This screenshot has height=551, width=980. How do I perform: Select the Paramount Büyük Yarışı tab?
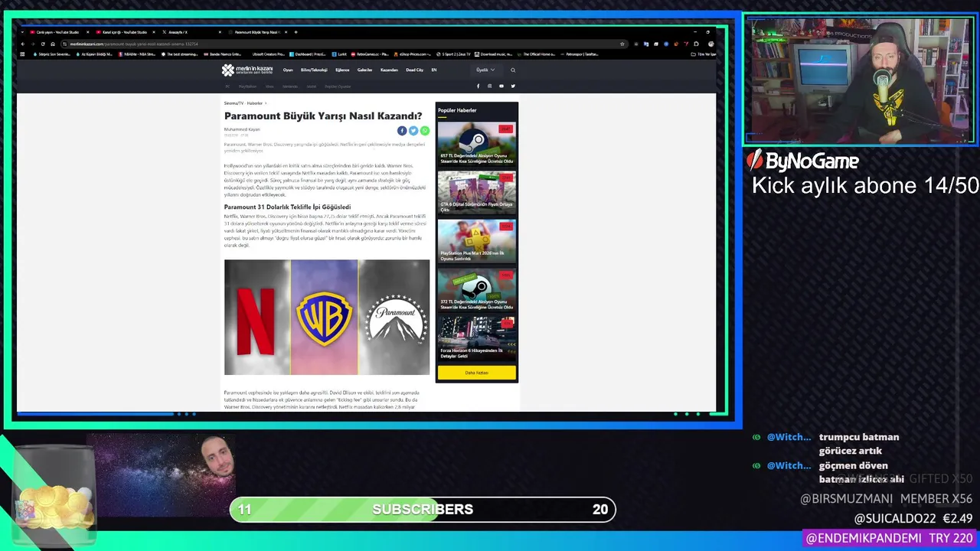pyautogui.click(x=258, y=32)
